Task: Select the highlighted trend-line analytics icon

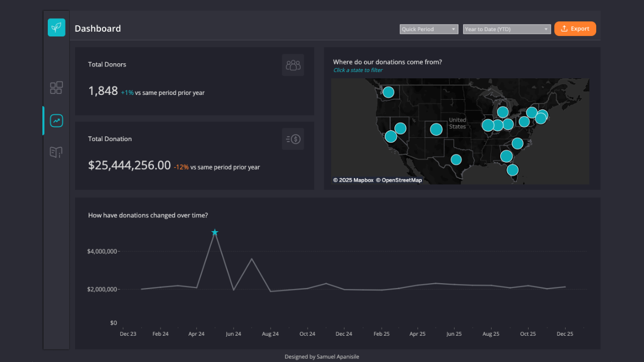Action: pyautogui.click(x=56, y=120)
